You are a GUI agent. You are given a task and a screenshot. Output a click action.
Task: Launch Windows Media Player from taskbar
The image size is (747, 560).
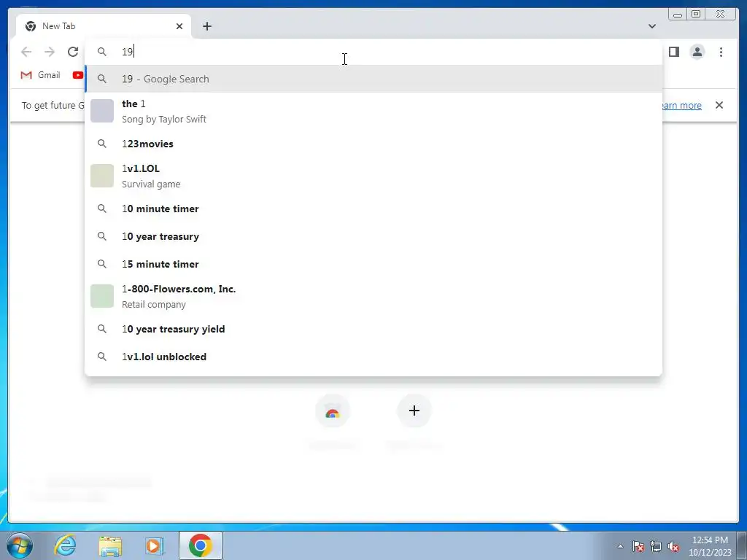pos(154,545)
